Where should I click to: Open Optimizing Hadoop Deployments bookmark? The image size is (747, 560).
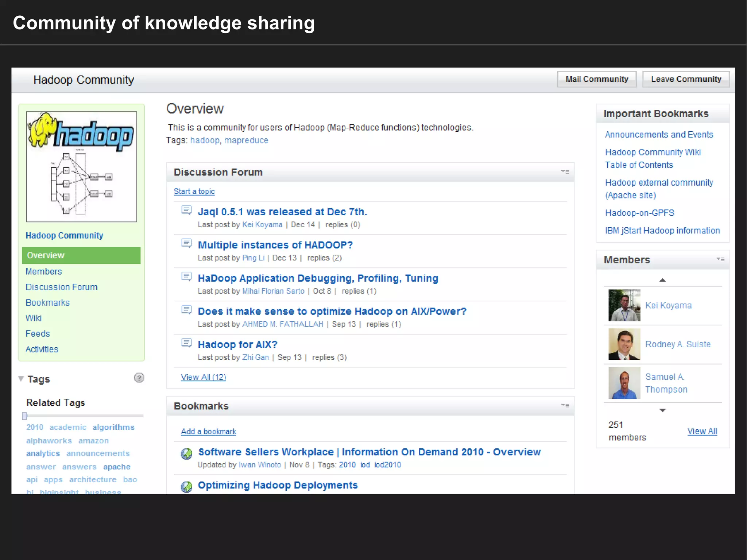(x=278, y=485)
